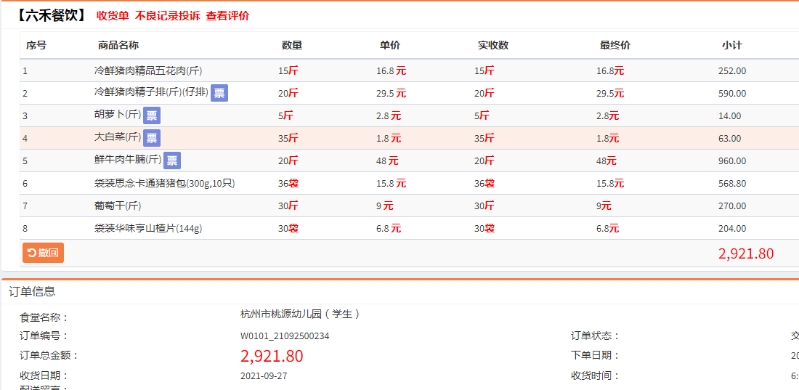799x390 pixels.
Task: Click the orange 撤回 button
Action: pyautogui.click(x=43, y=252)
